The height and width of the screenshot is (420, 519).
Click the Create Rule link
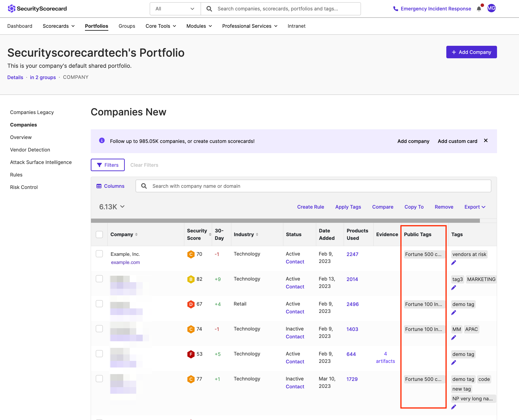coord(310,207)
